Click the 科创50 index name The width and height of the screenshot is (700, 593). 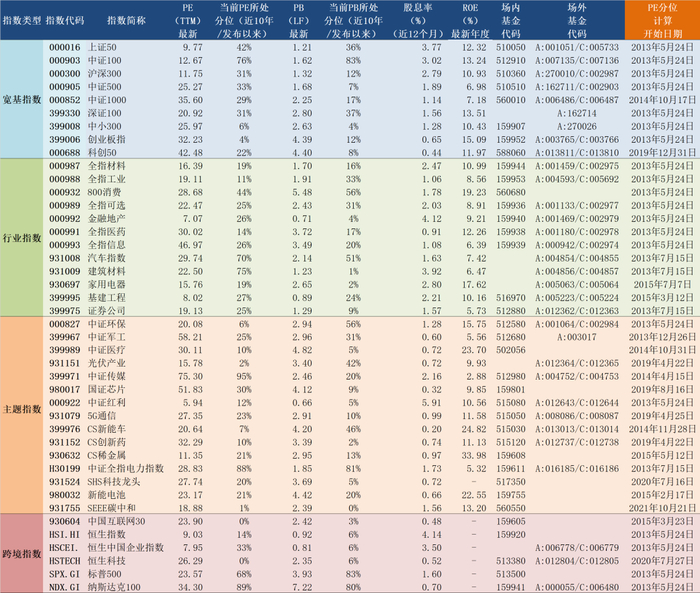[x=102, y=153]
